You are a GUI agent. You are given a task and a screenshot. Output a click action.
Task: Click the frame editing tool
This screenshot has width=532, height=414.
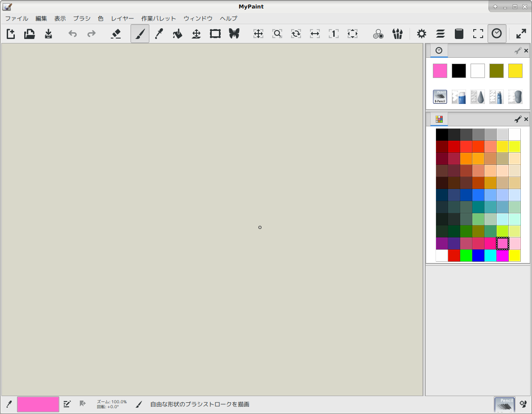pos(215,34)
